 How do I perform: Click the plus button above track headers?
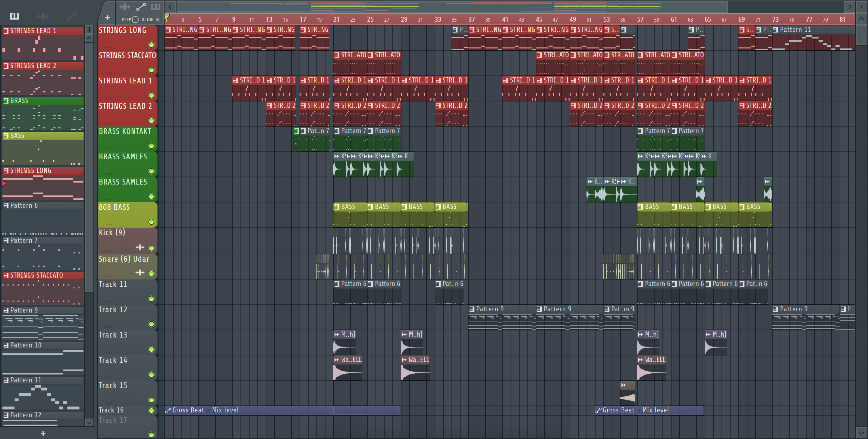pos(108,18)
